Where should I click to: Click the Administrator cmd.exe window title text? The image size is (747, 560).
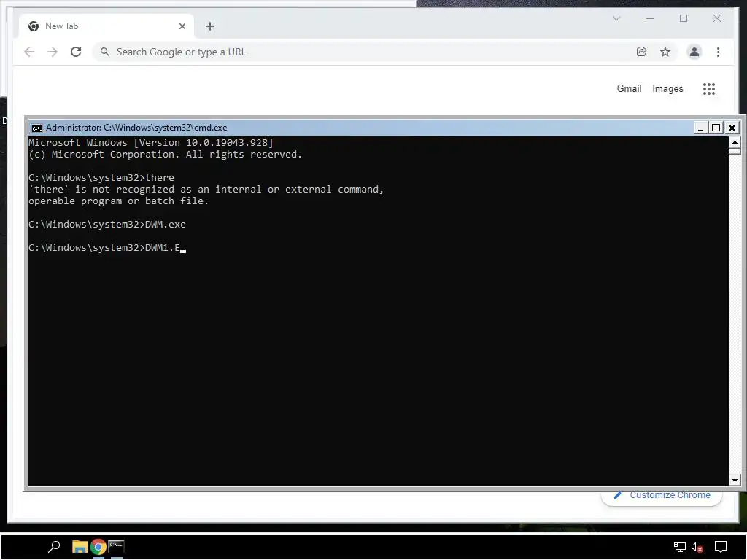click(136, 128)
